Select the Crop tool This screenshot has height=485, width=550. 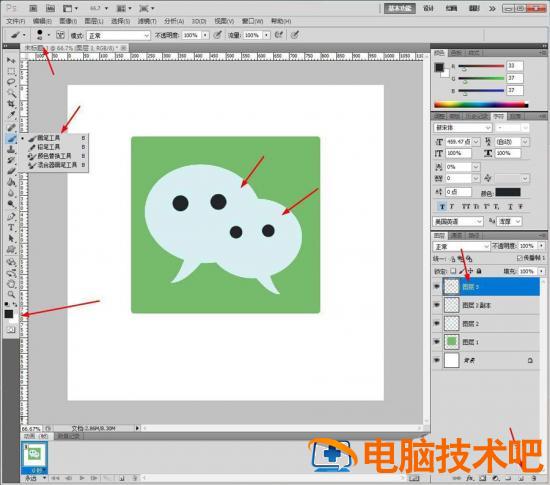(x=11, y=104)
